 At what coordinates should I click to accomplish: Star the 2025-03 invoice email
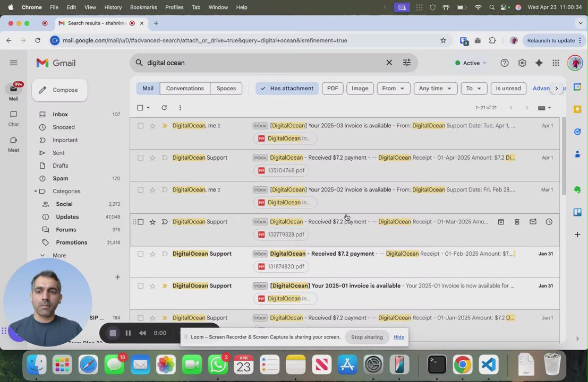click(x=152, y=126)
